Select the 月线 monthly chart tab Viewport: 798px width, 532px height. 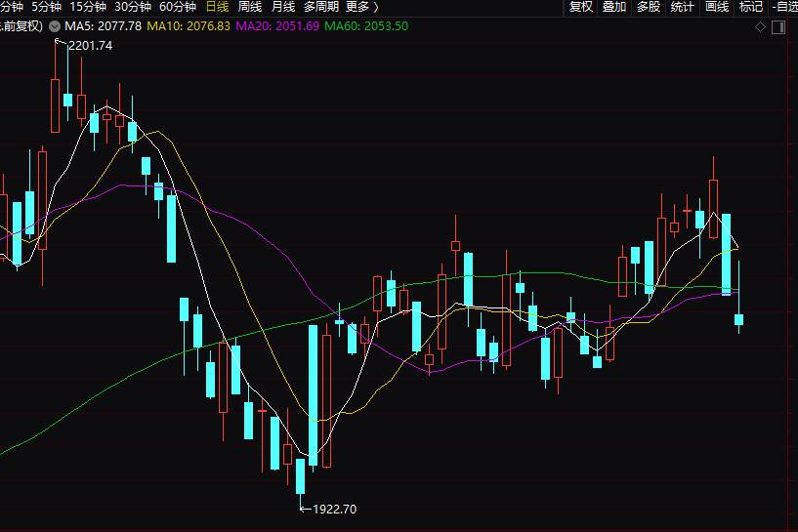pyautogui.click(x=283, y=7)
